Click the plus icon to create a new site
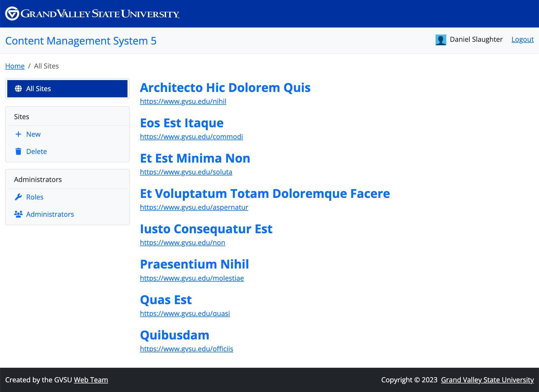539x392 pixels. [18, 134]
